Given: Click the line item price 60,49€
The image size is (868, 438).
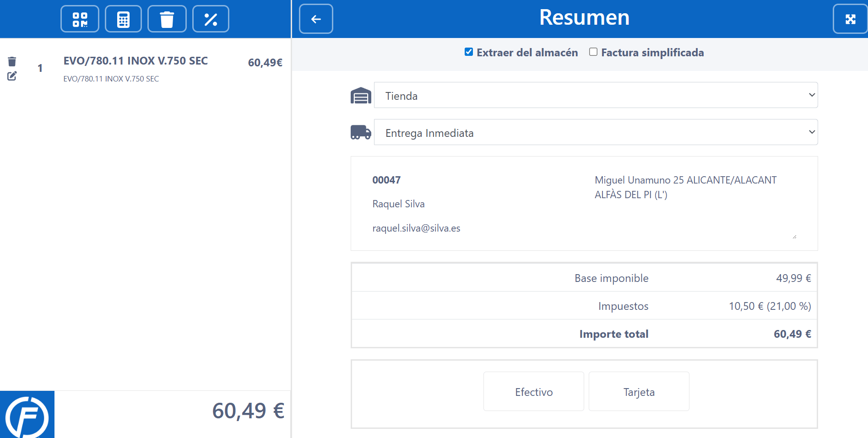Looking at the screenshot, I should point(265,63).
